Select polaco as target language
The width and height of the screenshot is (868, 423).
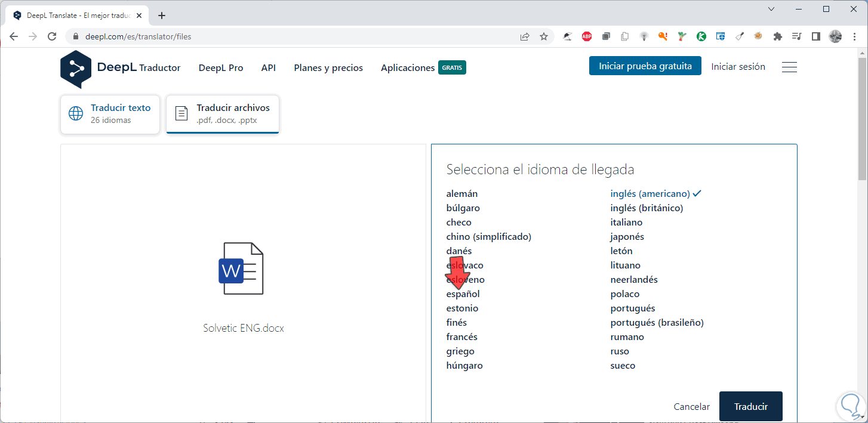[624, 294]
